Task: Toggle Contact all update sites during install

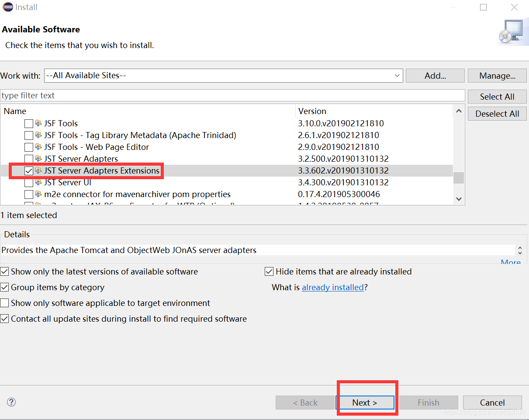Action: (4, 319)
